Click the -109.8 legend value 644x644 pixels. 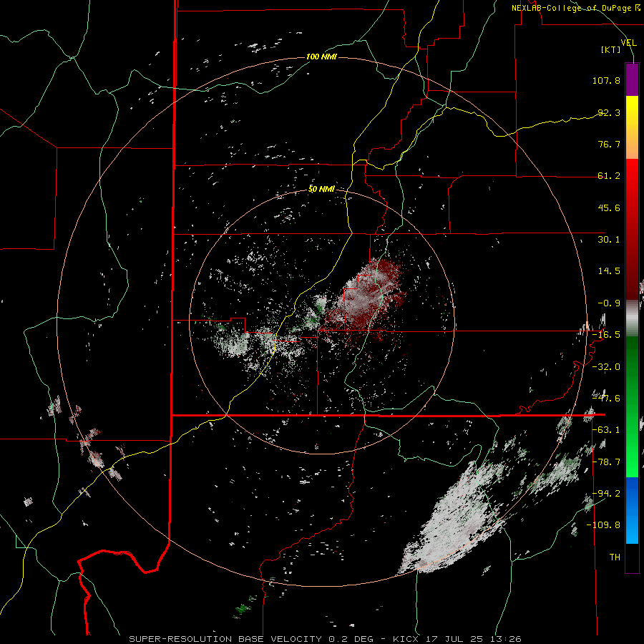click(603, 525)
